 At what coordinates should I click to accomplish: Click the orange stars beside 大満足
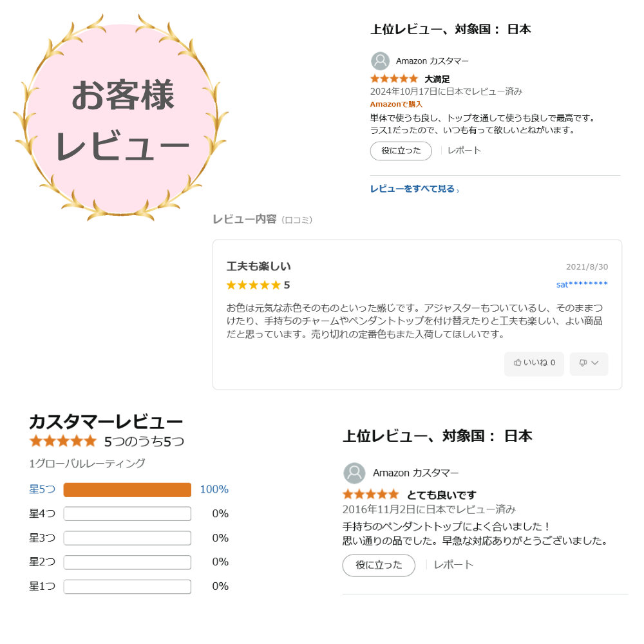tap(394, 79)
